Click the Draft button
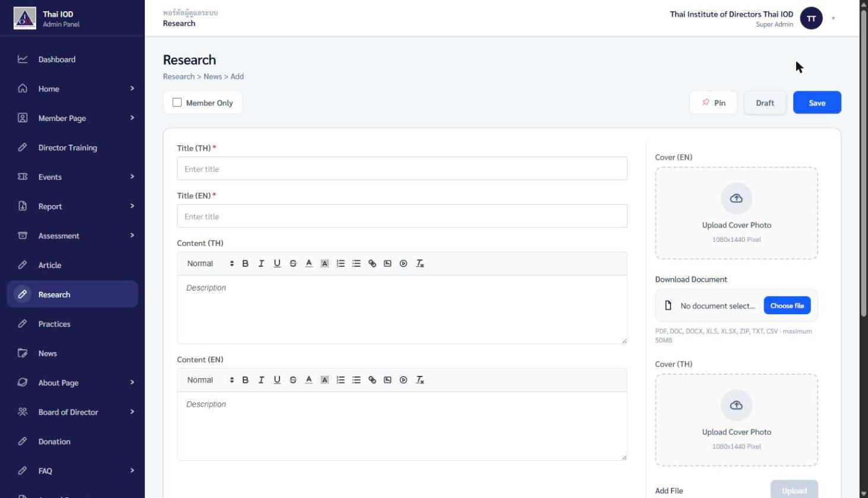 coord(765,103)
